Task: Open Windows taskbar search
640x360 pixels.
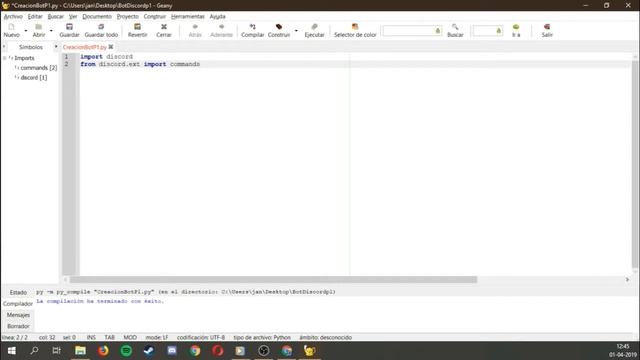Action: point(34,351)
